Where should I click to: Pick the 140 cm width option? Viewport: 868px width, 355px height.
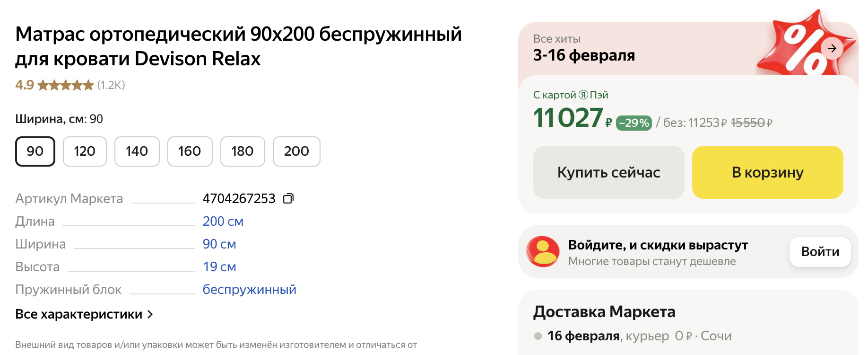(137, 151)
